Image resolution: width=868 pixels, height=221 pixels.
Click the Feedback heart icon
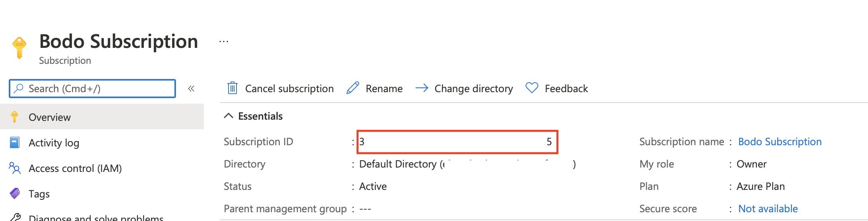coord(532,88)
